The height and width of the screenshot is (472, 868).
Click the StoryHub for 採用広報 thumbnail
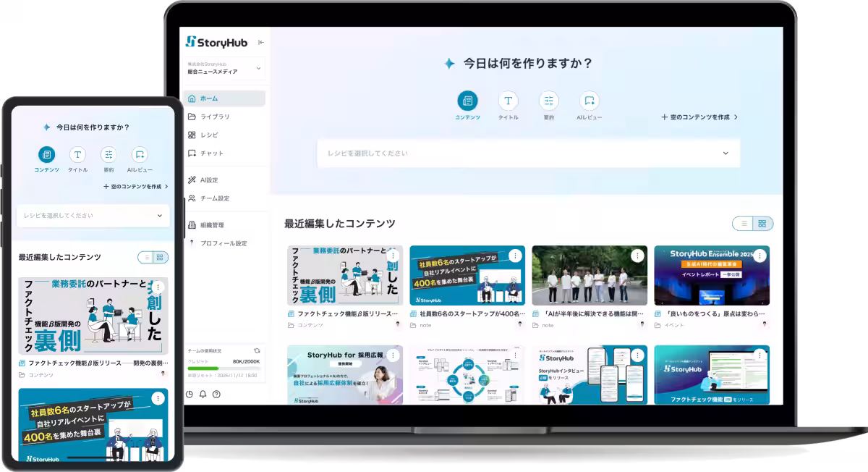tap(345, 375)
